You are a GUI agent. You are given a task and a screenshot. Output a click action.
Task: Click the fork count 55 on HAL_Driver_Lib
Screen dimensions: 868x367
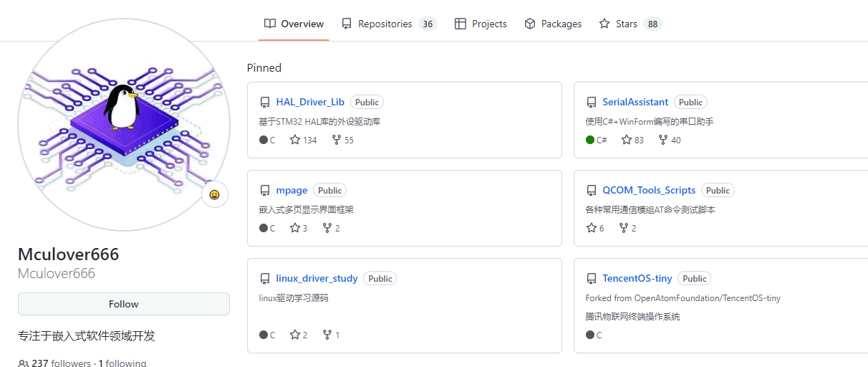point(342,140)
